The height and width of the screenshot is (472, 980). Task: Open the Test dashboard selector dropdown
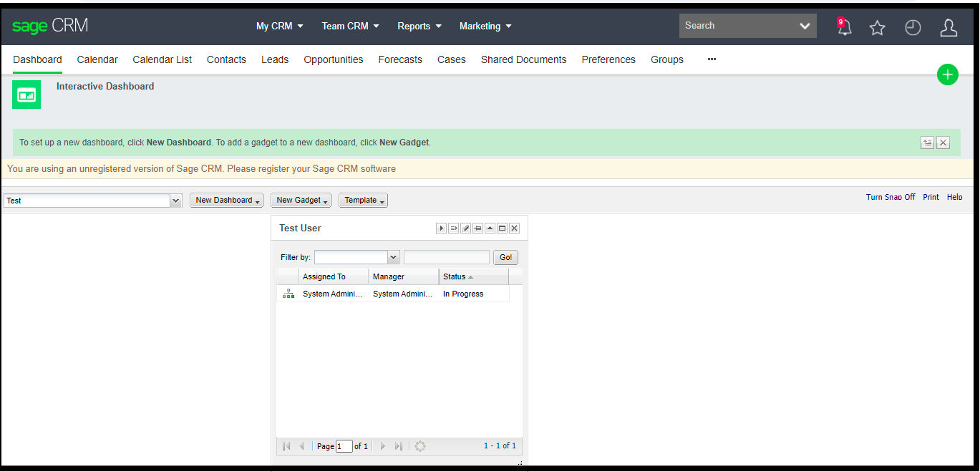click(x=176, y=201)
